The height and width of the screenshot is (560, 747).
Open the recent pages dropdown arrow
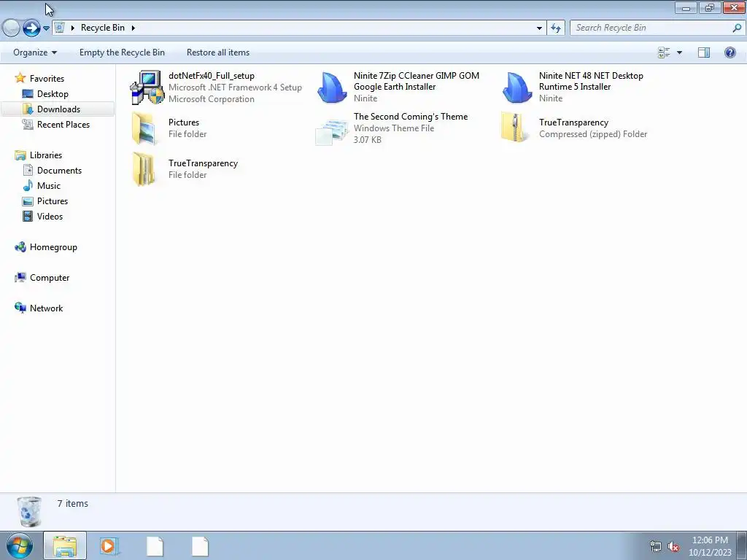coord(46,28)
